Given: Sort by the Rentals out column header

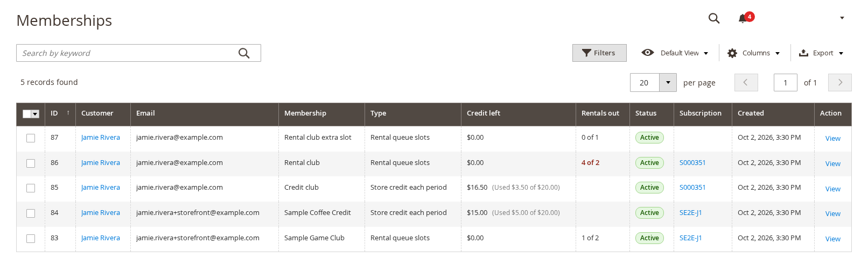Looking at the screenshot, I should 603,113.
